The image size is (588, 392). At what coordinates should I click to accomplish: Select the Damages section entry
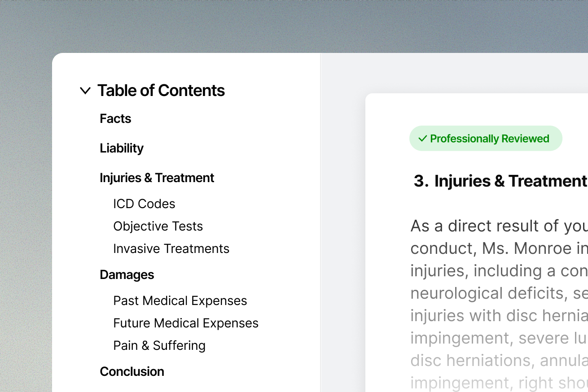[x=127, y=275]
